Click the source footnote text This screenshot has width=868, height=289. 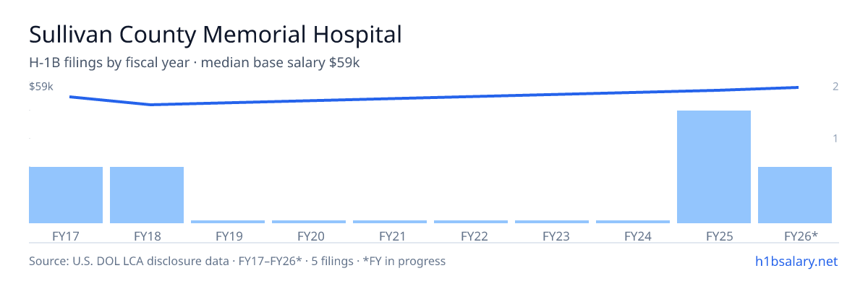tap(237, 261)
